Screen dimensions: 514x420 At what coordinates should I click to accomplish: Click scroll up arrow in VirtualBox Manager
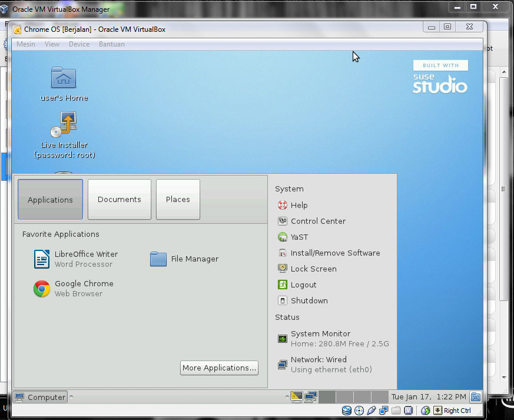[x=504, y=72]
